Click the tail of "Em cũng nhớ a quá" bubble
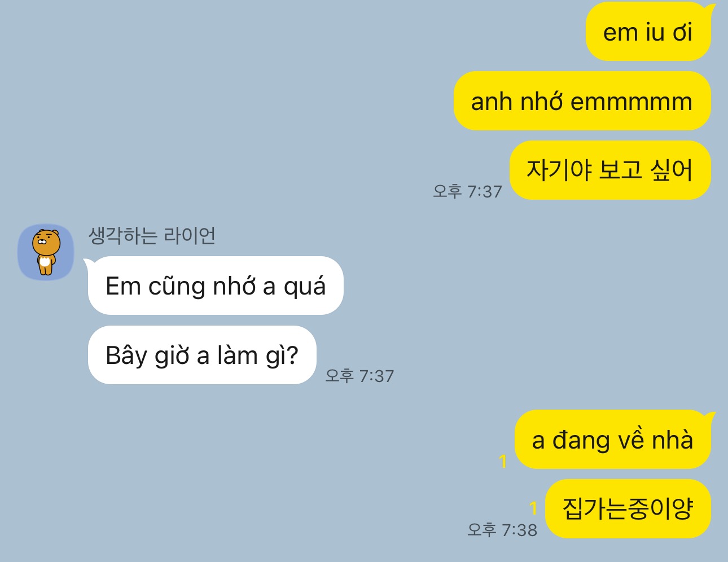 [89, 264]
